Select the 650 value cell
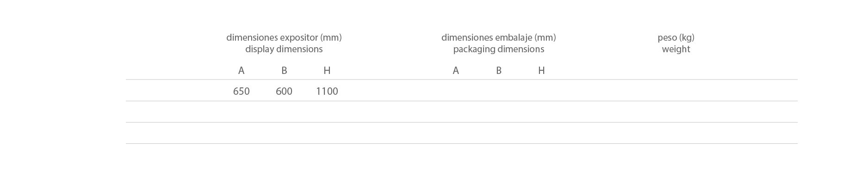 point(241,91)
